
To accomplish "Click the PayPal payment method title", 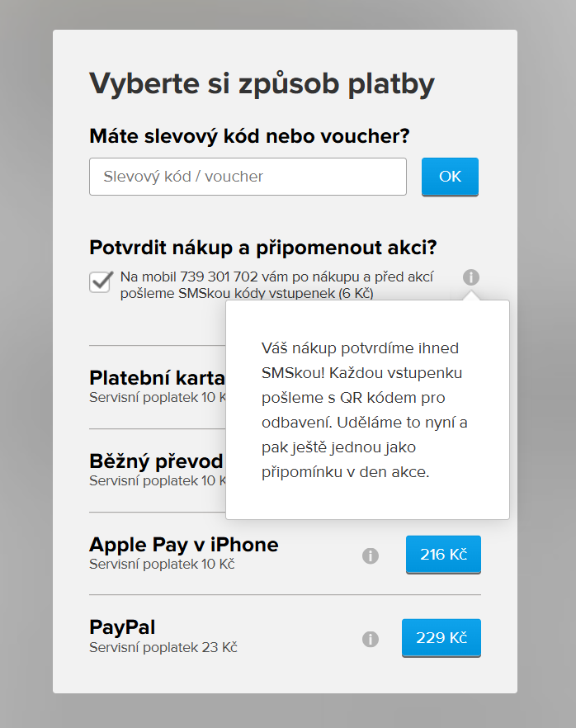I will tap(122, 627).
